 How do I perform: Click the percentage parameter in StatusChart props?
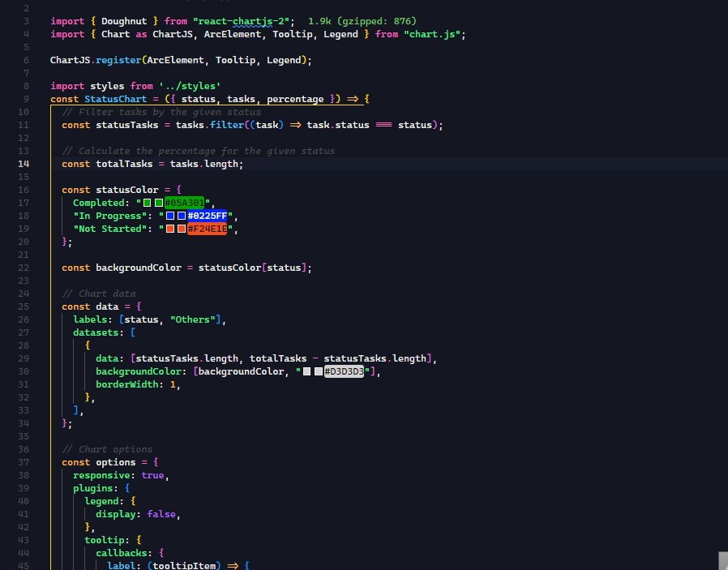click(x=295, y=99)
